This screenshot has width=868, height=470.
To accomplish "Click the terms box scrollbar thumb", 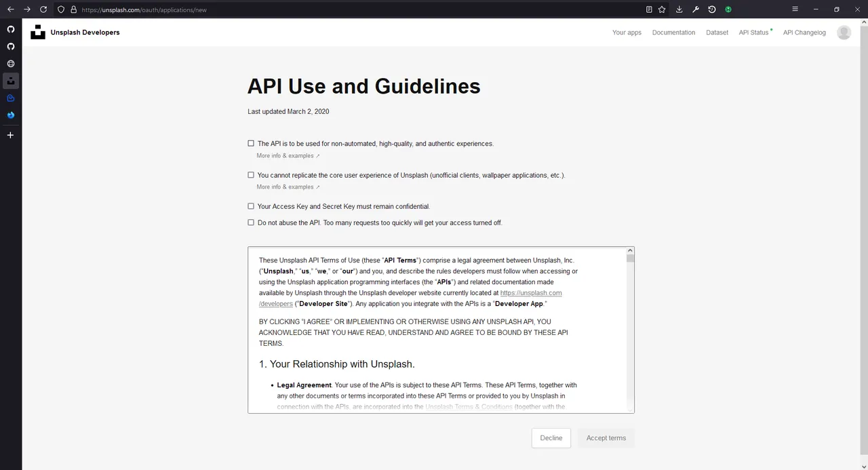I will pos(630,258).
